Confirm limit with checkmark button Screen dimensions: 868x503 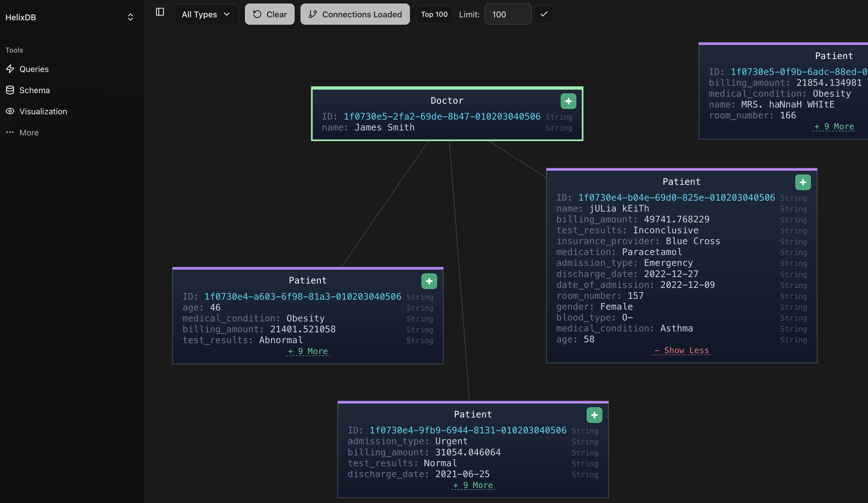(x=544, y=14)
